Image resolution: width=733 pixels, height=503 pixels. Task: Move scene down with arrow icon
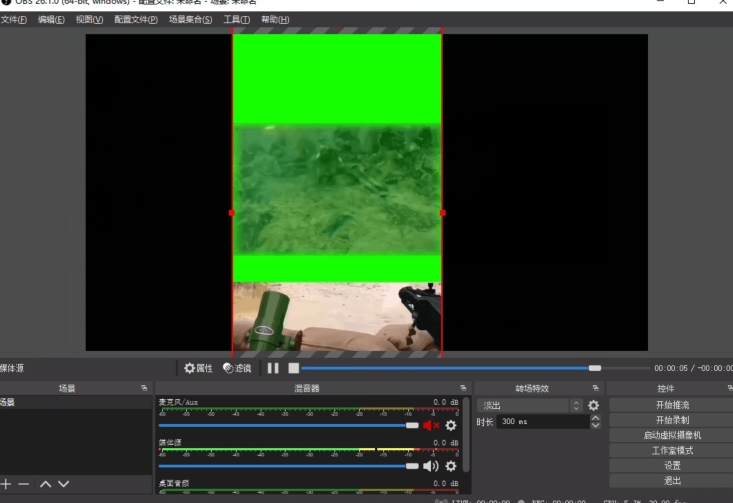[x=63, y=484]
